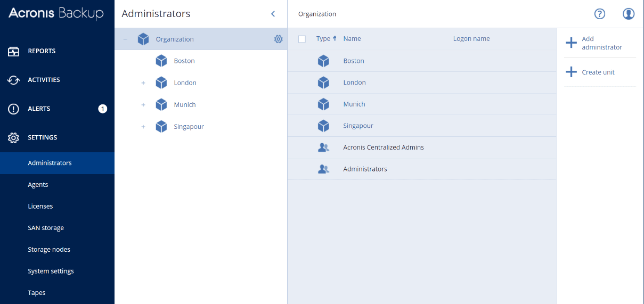This screenshot has height=304, width=644.
Task: Click the Activities circular arrows icon
Action: 13,80
